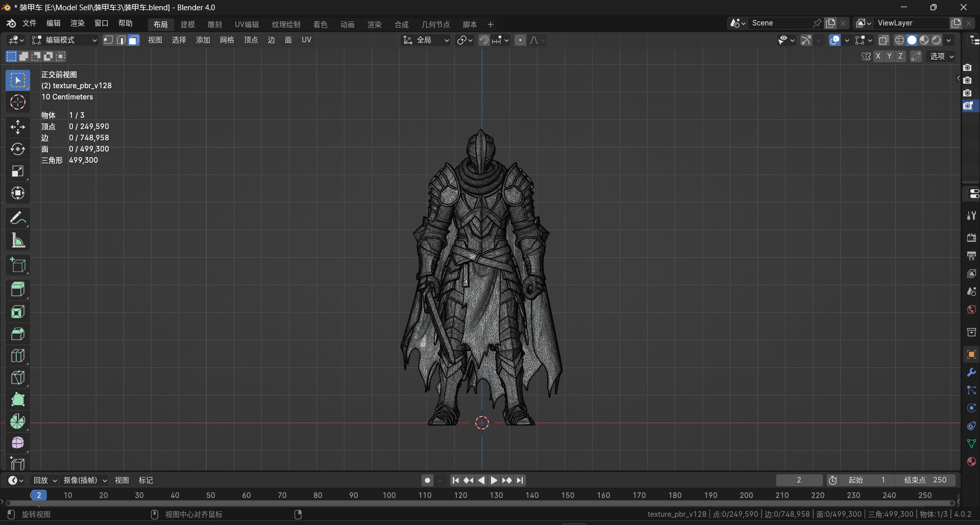Screen dimensions: 980x525
Task: Toggle snapping magnet
Action: point(484,40)
